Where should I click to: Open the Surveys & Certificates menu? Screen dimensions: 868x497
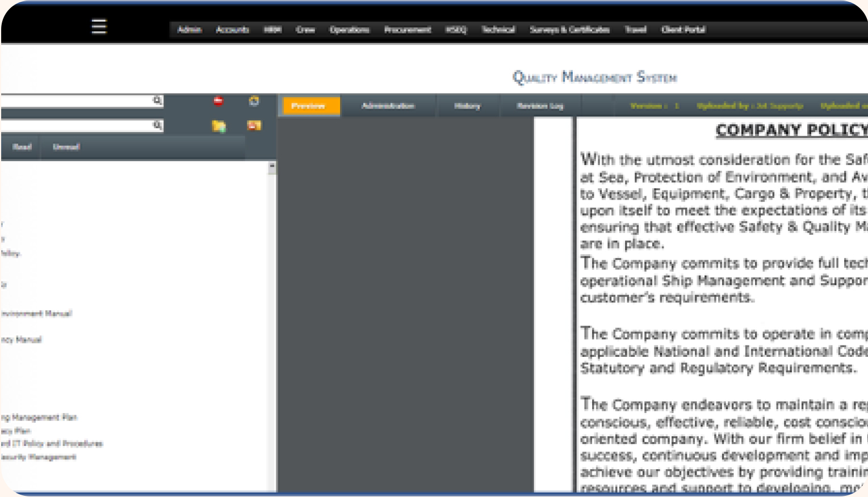click(569, 30)
